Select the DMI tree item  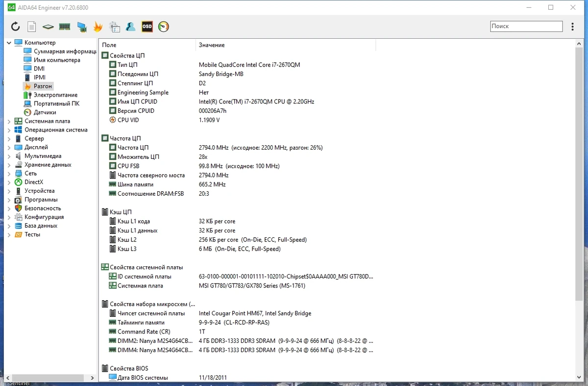(34, 69)
